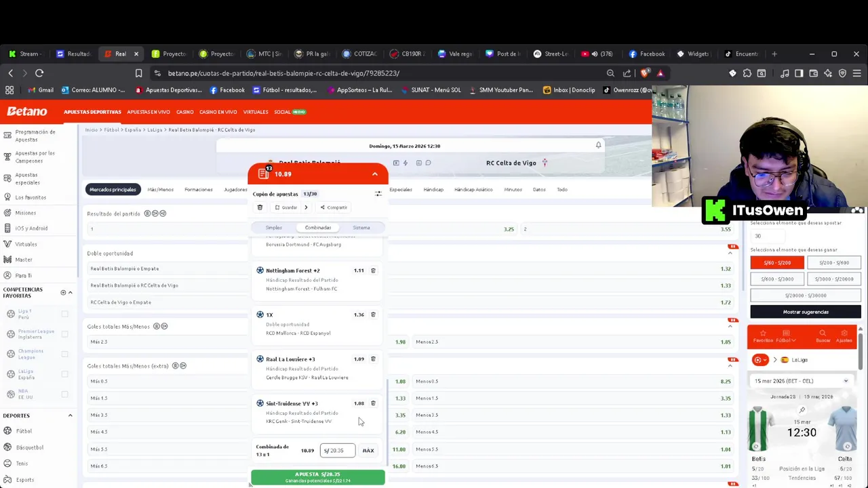This screenshot has width=868, height=488.
Task: Save the bet slip with Guardar
Action: (x=285, y=207)
